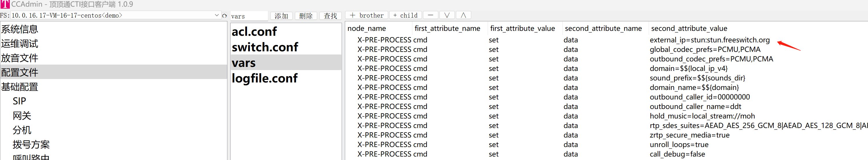This screenshot has height=160, width=868.
Task: Open 运维调试 in the sidebar
Action: (114, 44)
